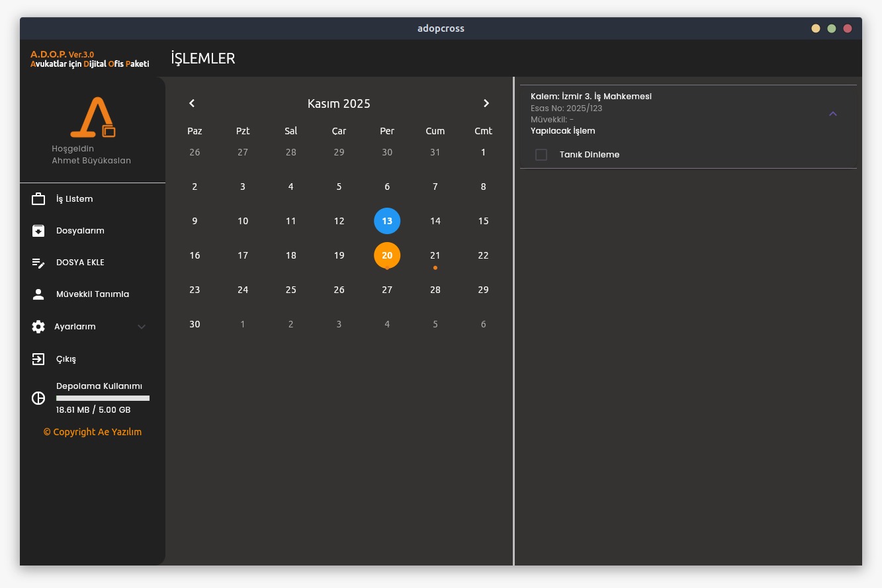Click the Depolama Kullanımı storage bar
Screen dimensions: 882x588
103,398
